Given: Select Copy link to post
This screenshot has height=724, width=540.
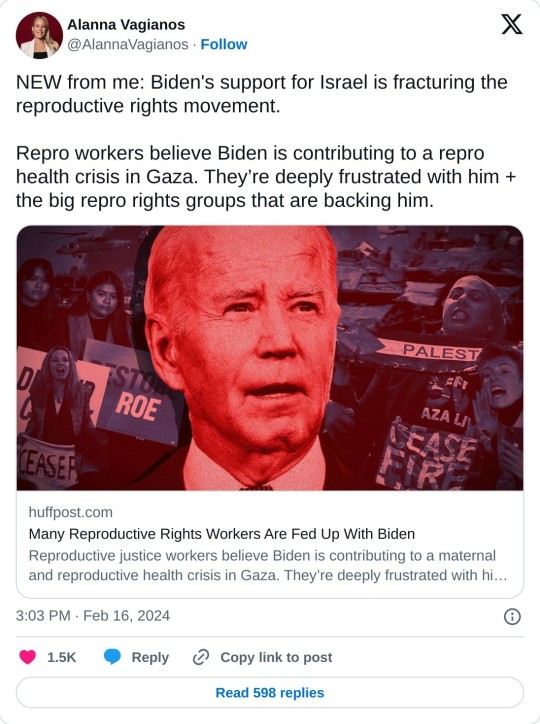Looking at the screenshot, I should [x=276, y=657].
